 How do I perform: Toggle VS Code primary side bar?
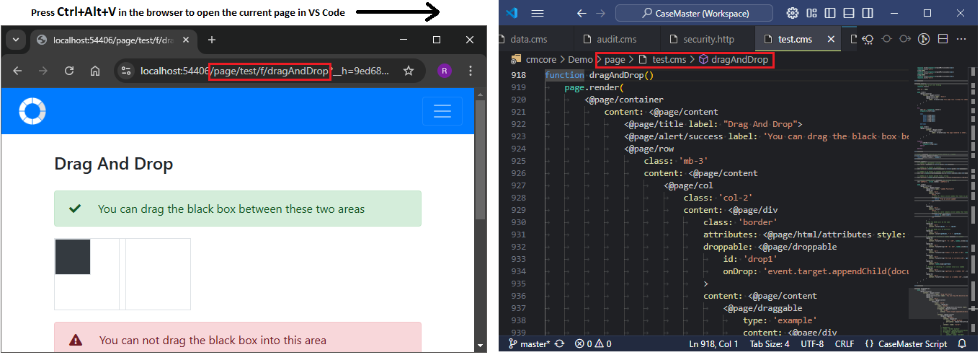click(831, 13)
